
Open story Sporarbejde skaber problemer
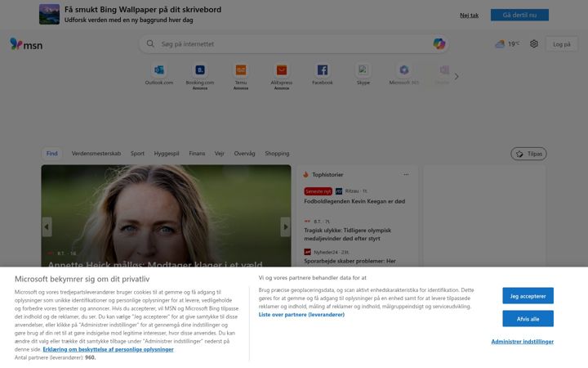click(350, 261)
